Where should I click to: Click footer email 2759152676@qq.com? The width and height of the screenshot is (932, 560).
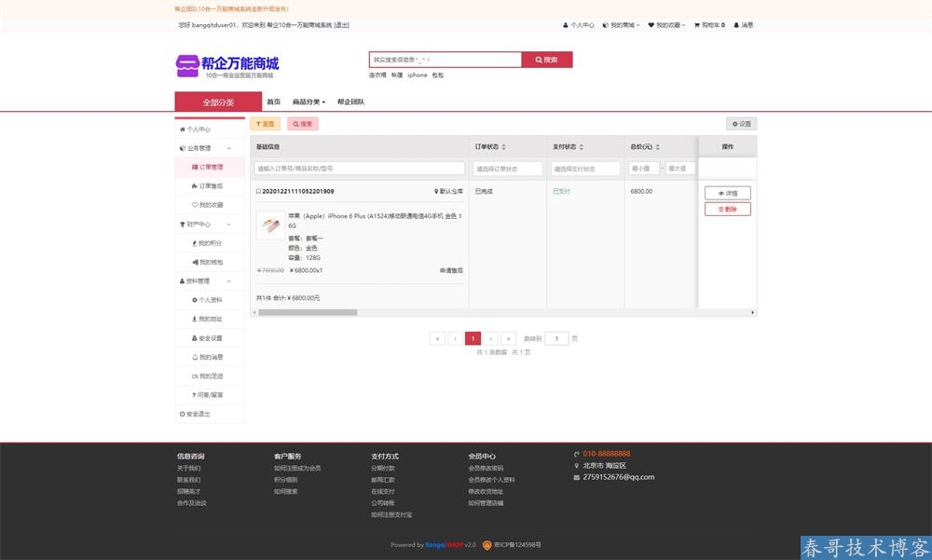(618, 477)
